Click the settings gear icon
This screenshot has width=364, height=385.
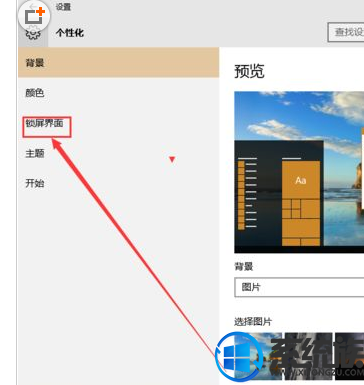click(33, 34)
